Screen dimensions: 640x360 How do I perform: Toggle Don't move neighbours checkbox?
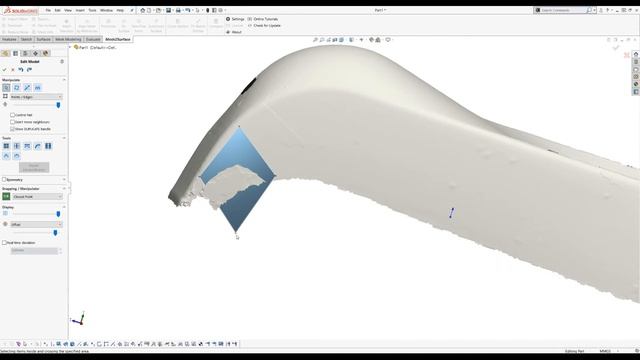(x=12, y=122)
